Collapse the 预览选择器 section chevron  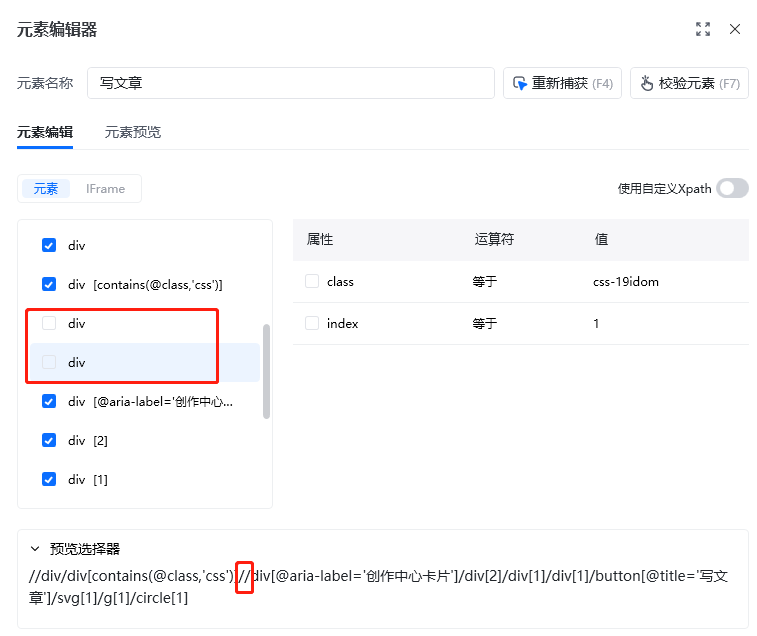point(35,549)
